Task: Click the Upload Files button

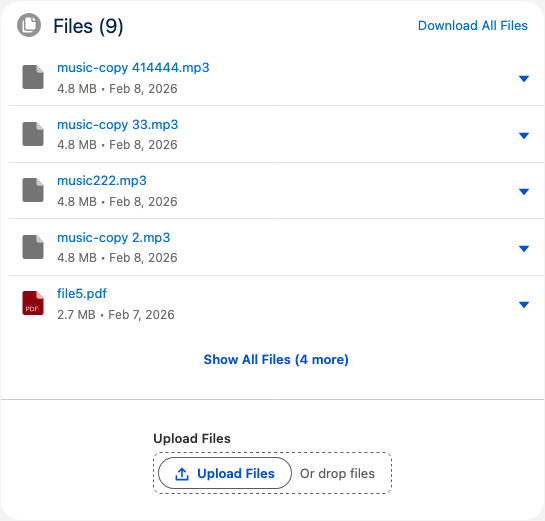Action: pos(225,473)
